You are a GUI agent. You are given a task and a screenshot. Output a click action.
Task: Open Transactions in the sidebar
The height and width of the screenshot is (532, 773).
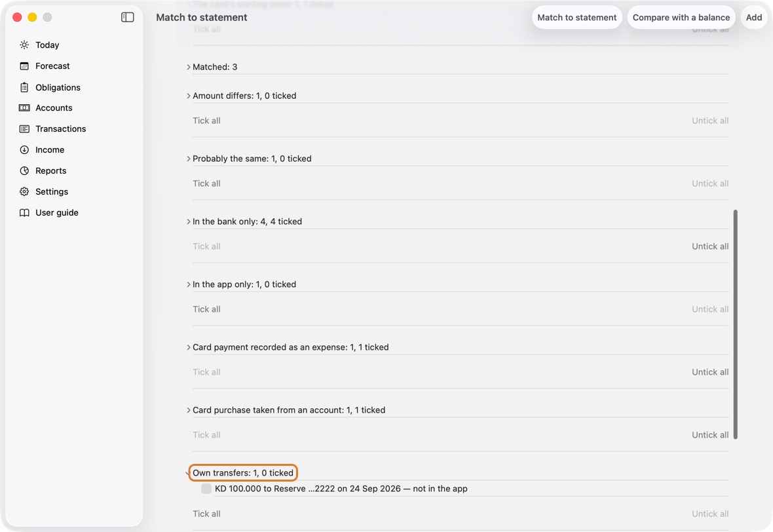[x=61, y=128]
